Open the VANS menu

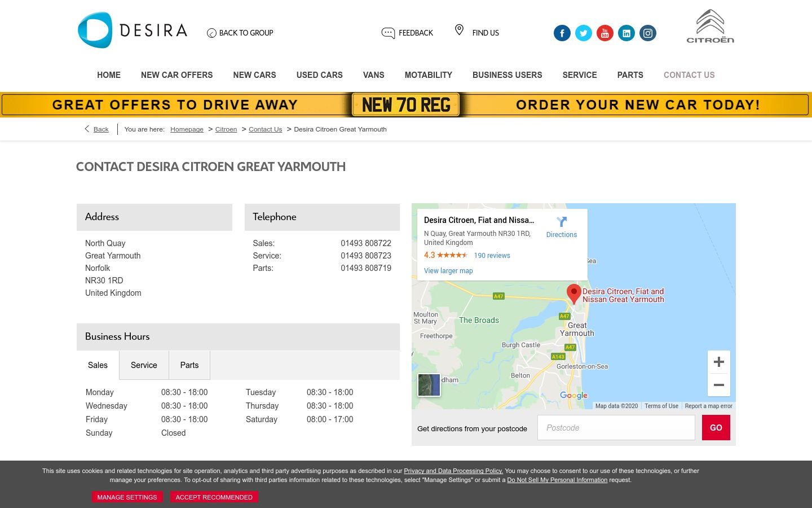(x=374, y=75)
